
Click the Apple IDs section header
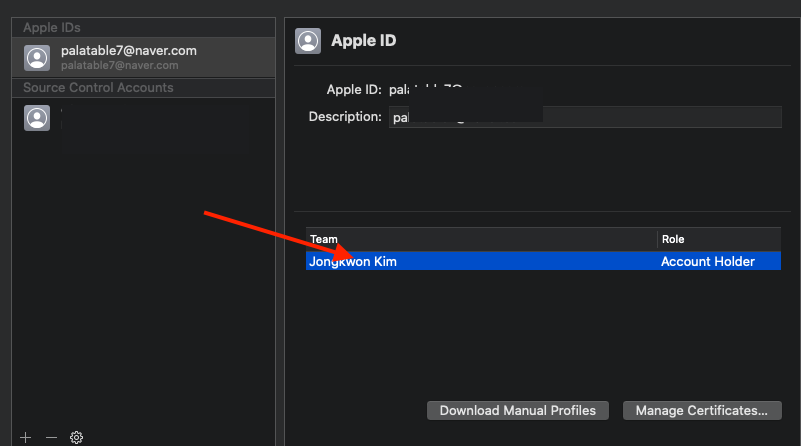[x=52, y=28]
